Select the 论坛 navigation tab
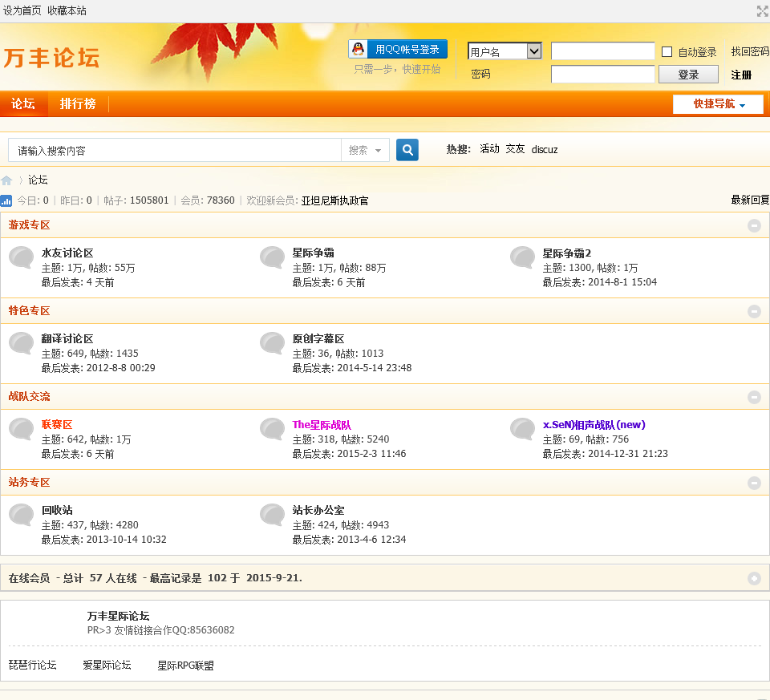The width and height of the screenshot is (770, 700). [x=23, y=104]
